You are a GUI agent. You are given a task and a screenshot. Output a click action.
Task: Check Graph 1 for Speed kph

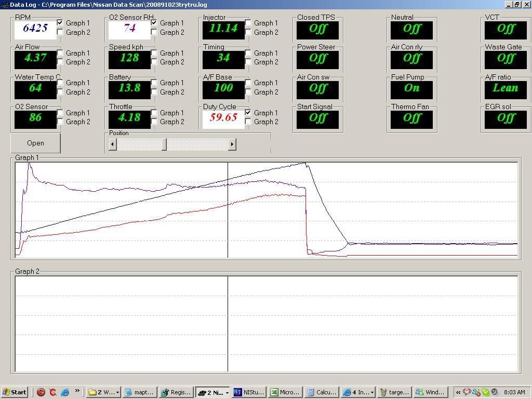[154, 53]
